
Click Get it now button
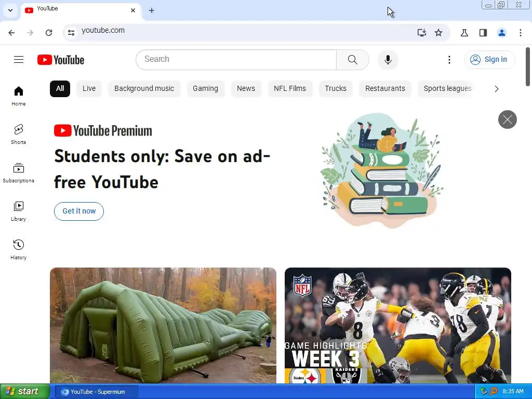click(x=79, y=211)
